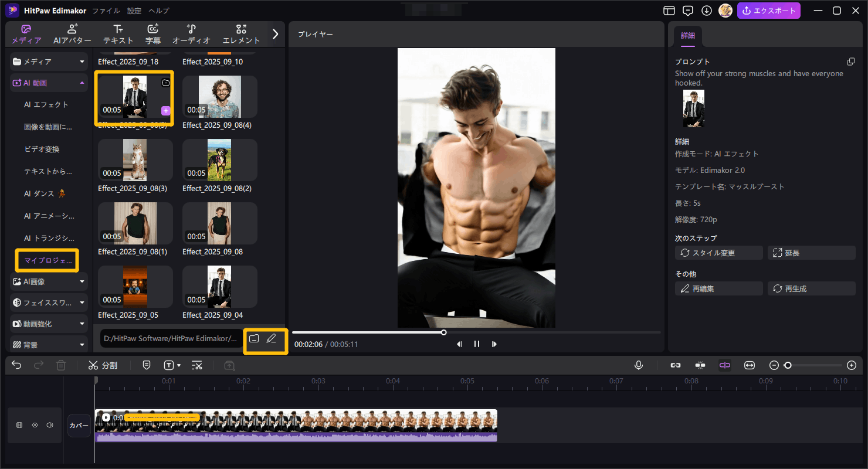
Task: Click the undo arrow in the timeline toolbar
Action: [16, 365]
